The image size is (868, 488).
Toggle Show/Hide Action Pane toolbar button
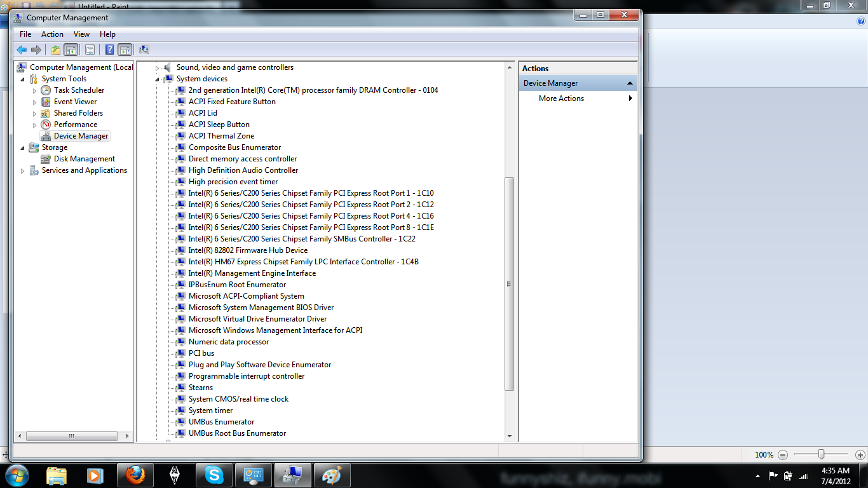point(125,50)
